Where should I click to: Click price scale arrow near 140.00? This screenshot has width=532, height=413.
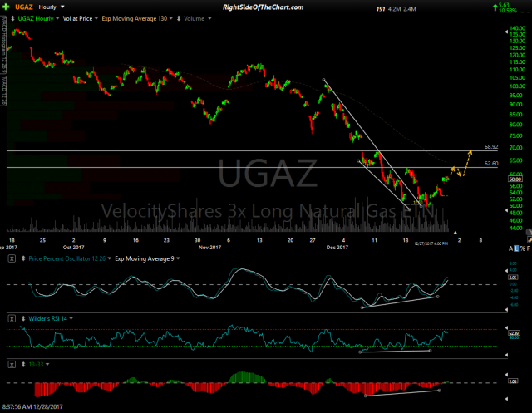click(x=506, y=32)
